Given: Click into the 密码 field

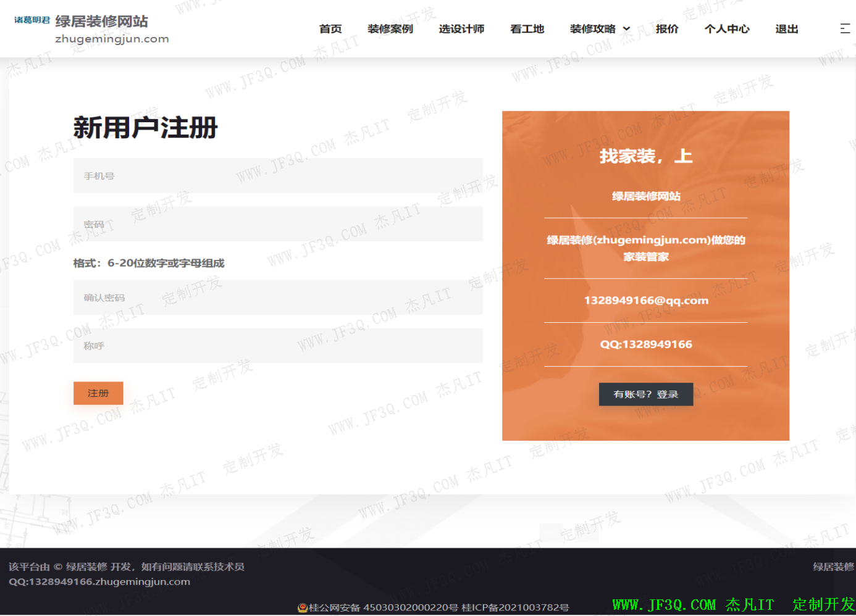Looking at the screenshot, I should tap(278, 224).
